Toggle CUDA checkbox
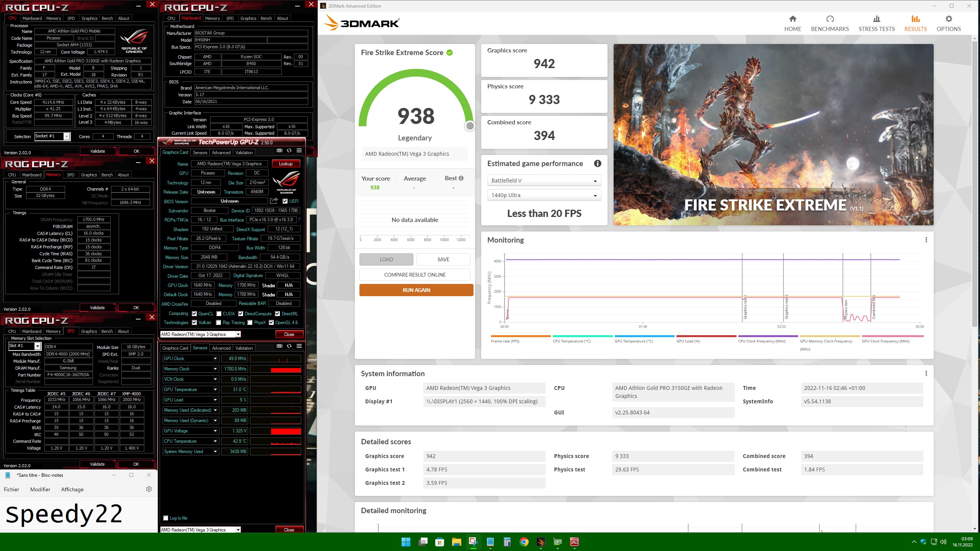 pos(219,314)
